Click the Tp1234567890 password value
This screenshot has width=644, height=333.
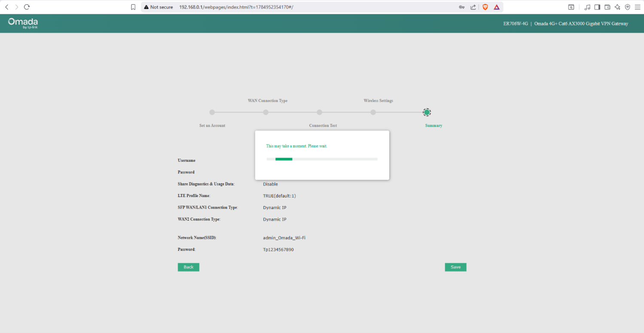point(278,249)
